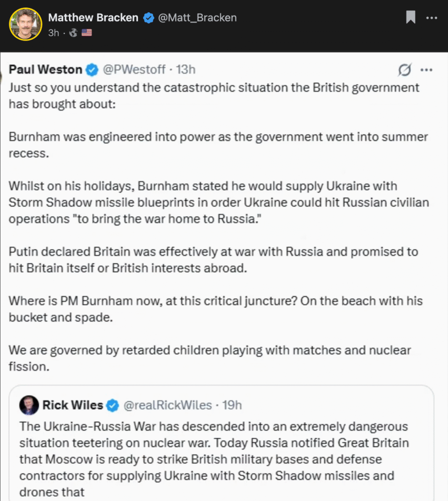Open the post's three-dot options menu
Image resolution: width=448 pixels, height=501 pixels.
point(432,18)
